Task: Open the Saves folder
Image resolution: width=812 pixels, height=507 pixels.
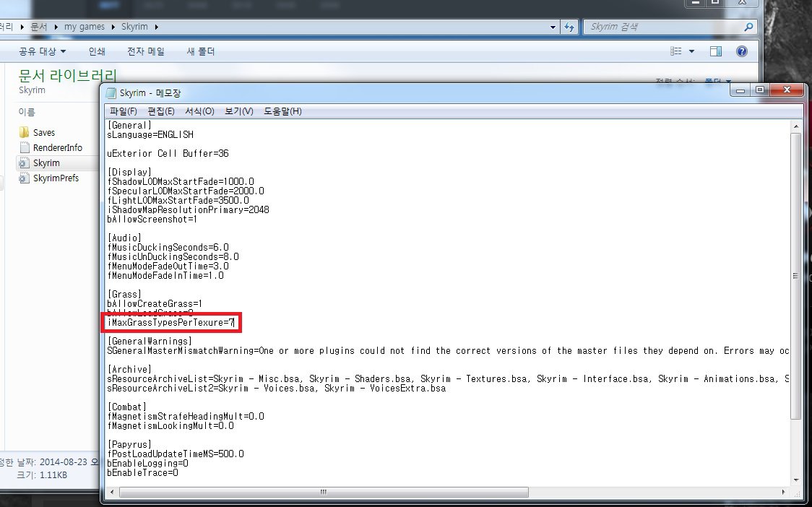Action: 43,132
